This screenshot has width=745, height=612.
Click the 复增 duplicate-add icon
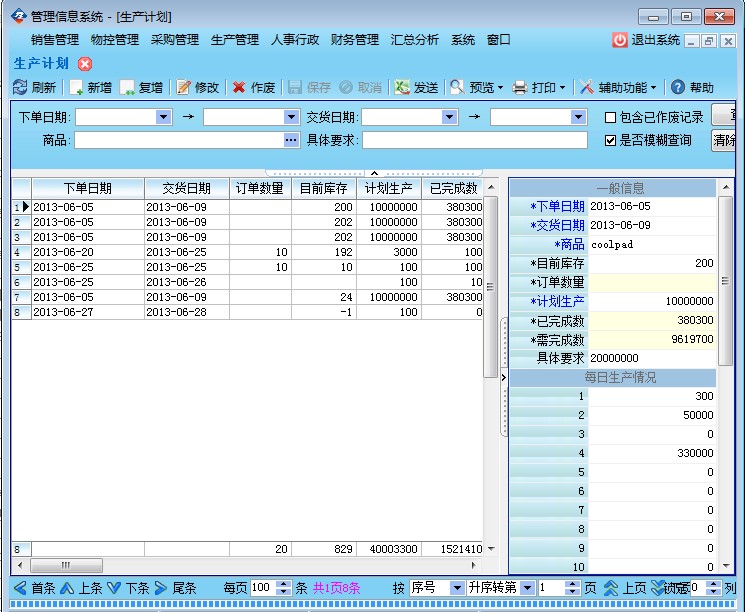tap(127, 87)
